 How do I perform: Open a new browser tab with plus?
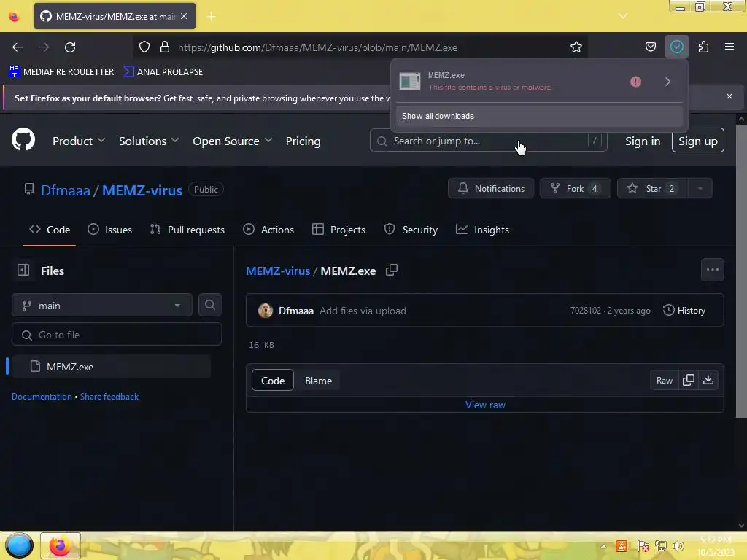212,17
